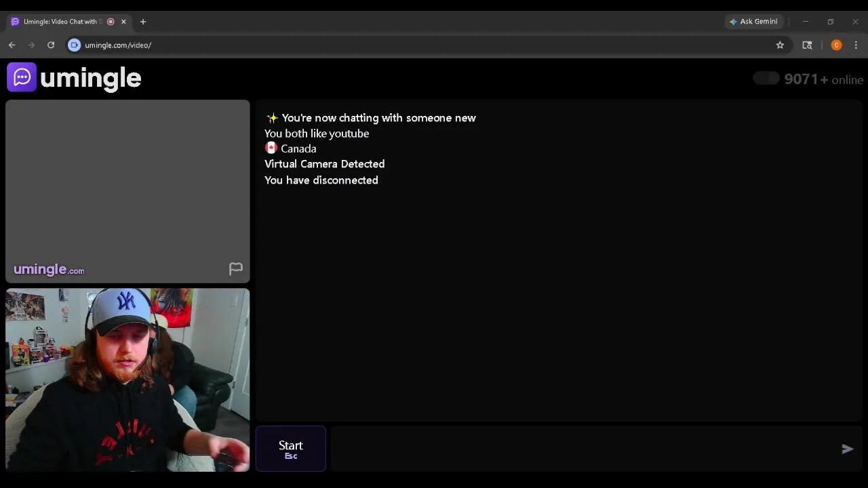868x488 pixels.
Task: Go back to the previous page
Action: pyautogui.click(x=12, y=45)
